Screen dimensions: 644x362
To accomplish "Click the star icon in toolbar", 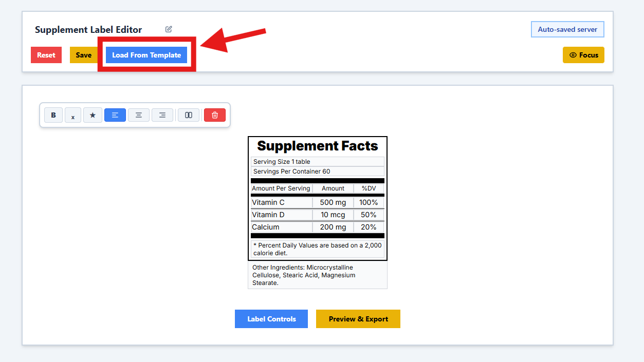I will pyautogui.click(x=93, y=115).
